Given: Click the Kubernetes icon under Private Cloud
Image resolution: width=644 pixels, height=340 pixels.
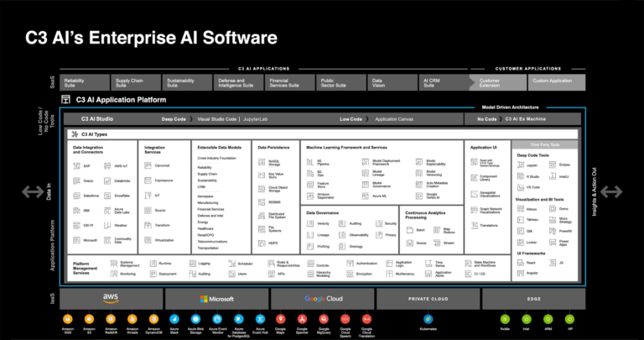Looking at the screenshot, I should pyautogui.click(x=428, y=318).
